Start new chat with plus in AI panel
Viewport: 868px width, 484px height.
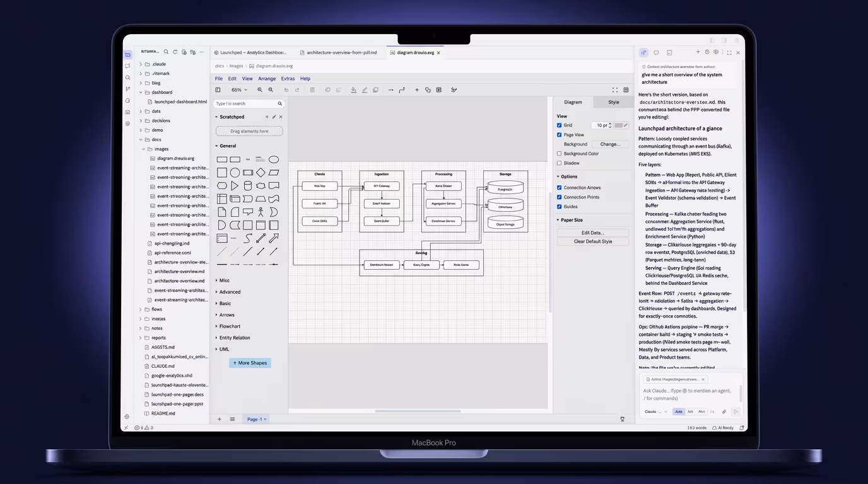698,52
